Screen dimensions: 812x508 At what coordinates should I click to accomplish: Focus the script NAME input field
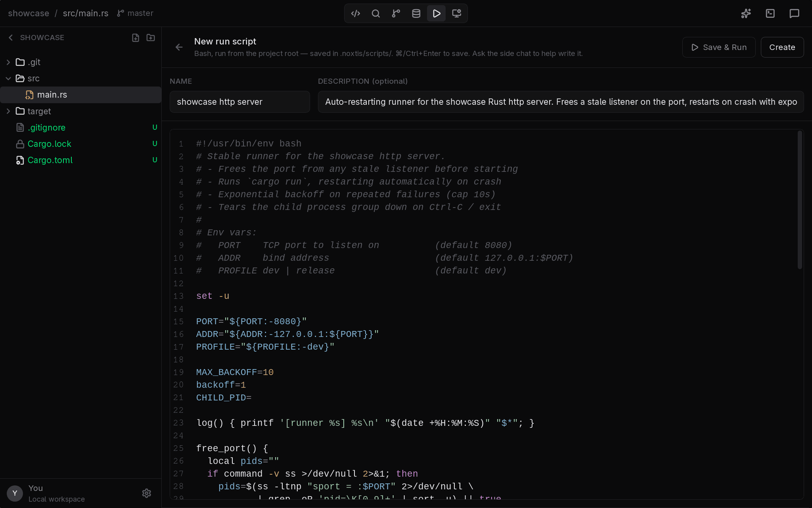pos(240,102)
